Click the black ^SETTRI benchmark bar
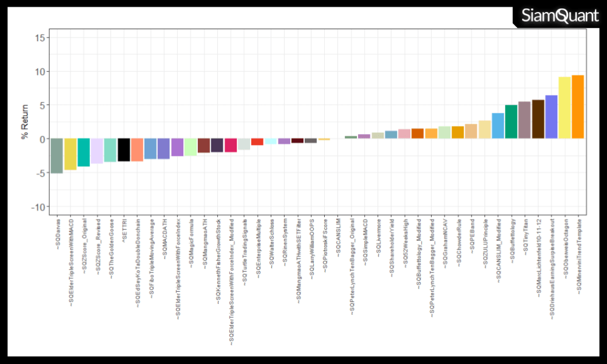The width and height of the screenshot is (607, 364). click(x=123, y=150)
